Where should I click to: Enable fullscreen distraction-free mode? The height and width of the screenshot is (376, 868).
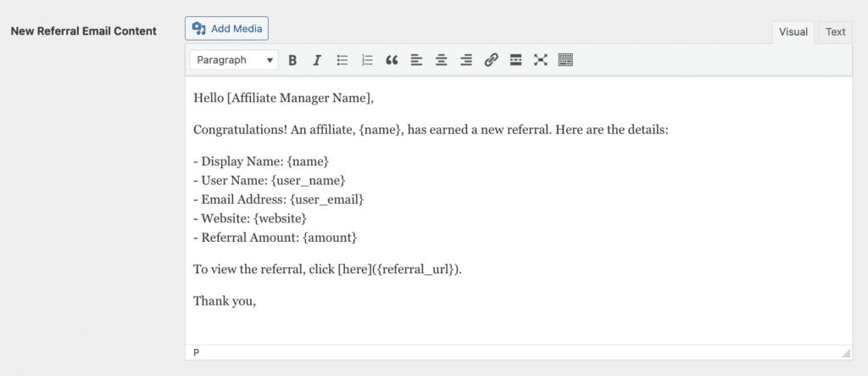click(540, 60)
